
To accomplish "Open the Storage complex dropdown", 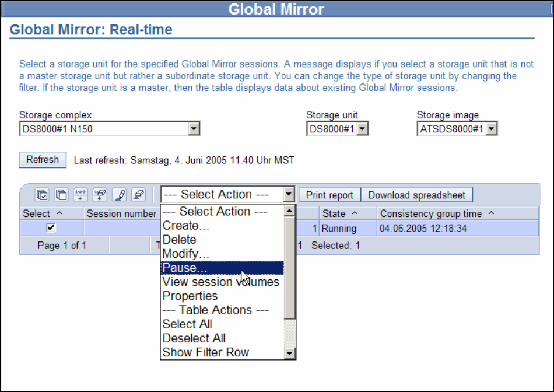I will (194, 129).
